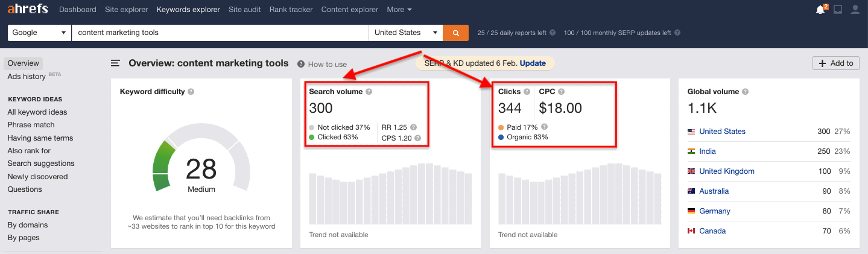Image resolution: width=868 pixels, height=254 pixels.
Task: Click the Global volume help icon
Action: [746, 92]
